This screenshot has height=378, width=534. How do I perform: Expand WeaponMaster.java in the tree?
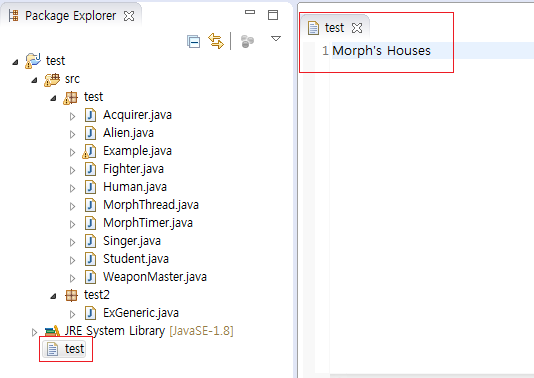click(x=72, y=279)
